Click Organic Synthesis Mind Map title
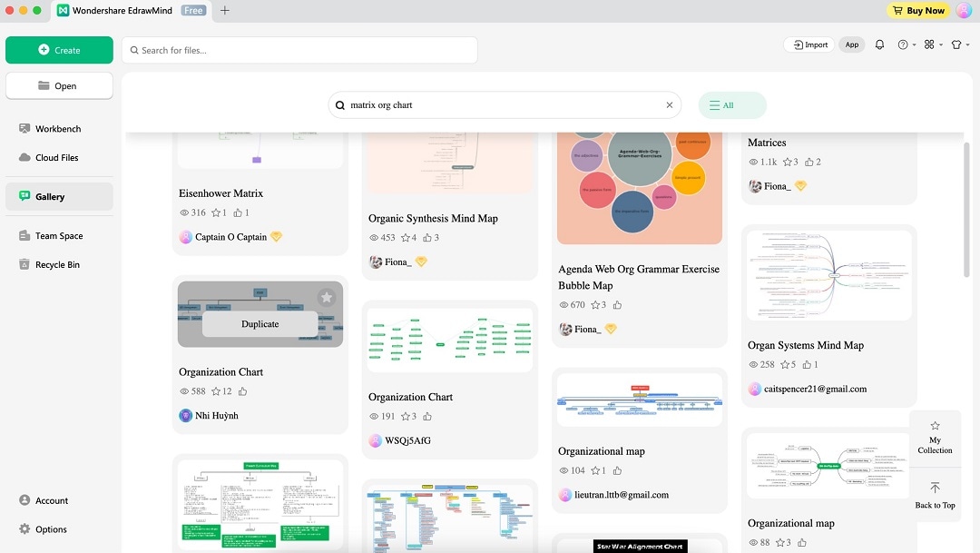 pos(433,218)
